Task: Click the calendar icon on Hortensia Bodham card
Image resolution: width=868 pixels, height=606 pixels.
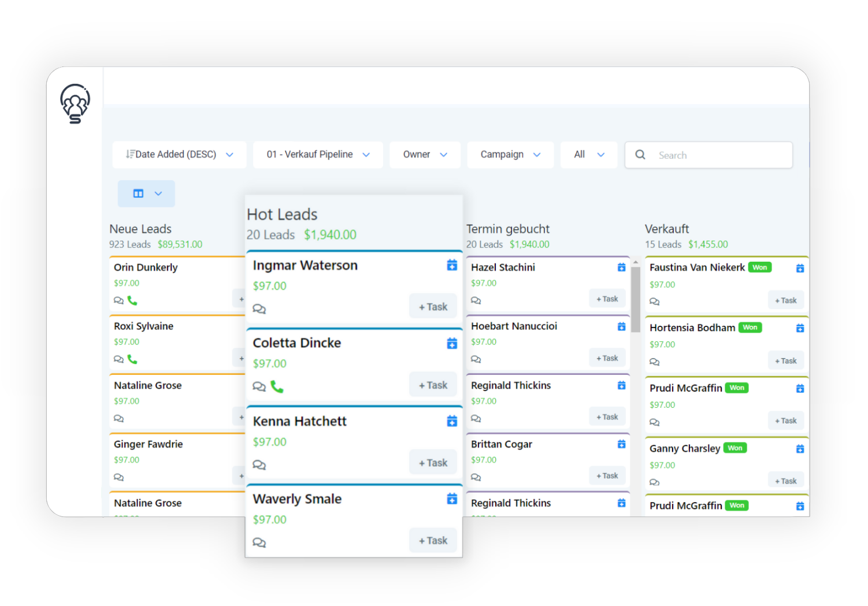Action: (x=800, y=328)
